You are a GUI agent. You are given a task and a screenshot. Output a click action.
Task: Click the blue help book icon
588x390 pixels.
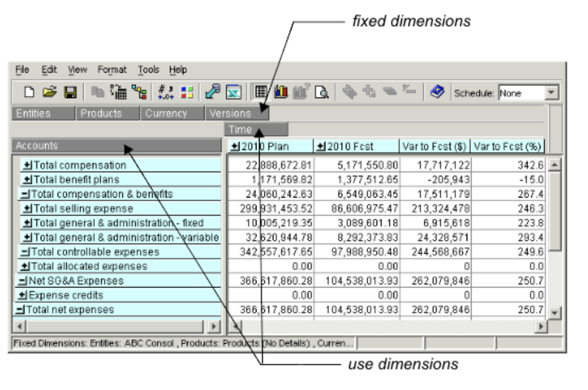tap(437, 93)
